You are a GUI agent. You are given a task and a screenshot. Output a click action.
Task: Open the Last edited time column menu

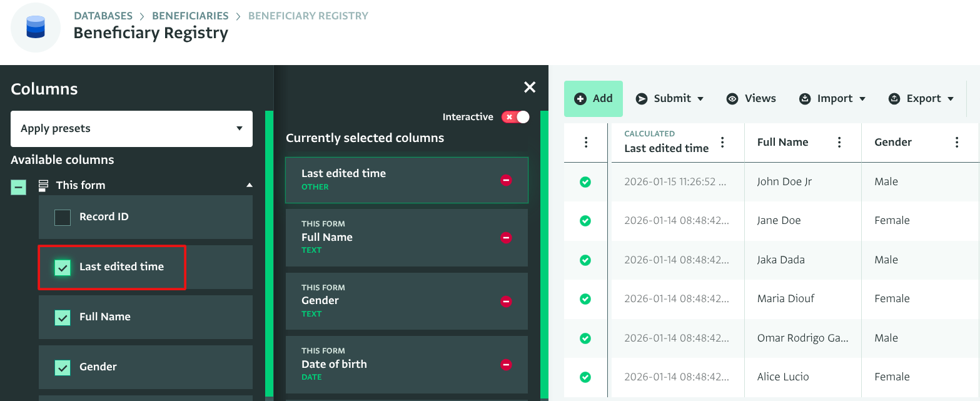pos(722,142)
